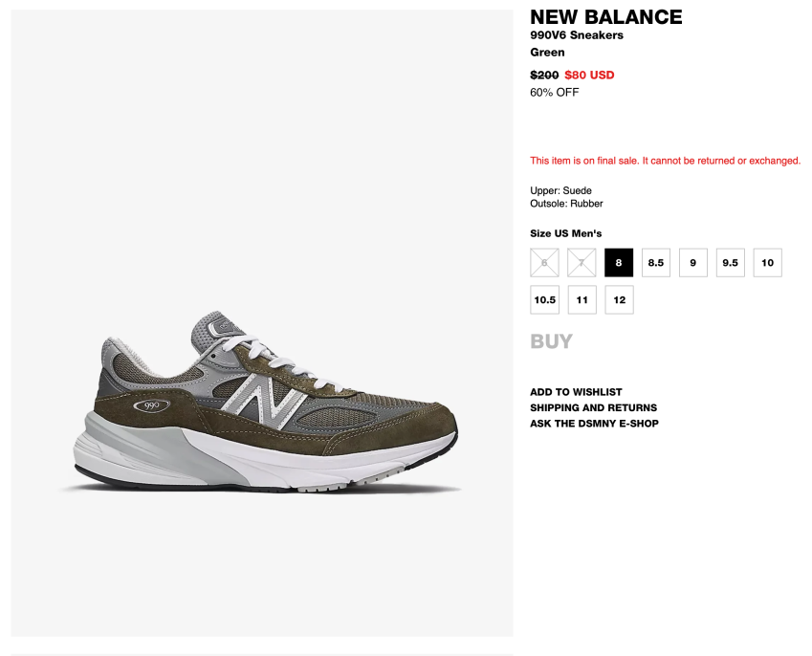Open Shipping and Returns info
Screen dimensions: 812x656
593,407
